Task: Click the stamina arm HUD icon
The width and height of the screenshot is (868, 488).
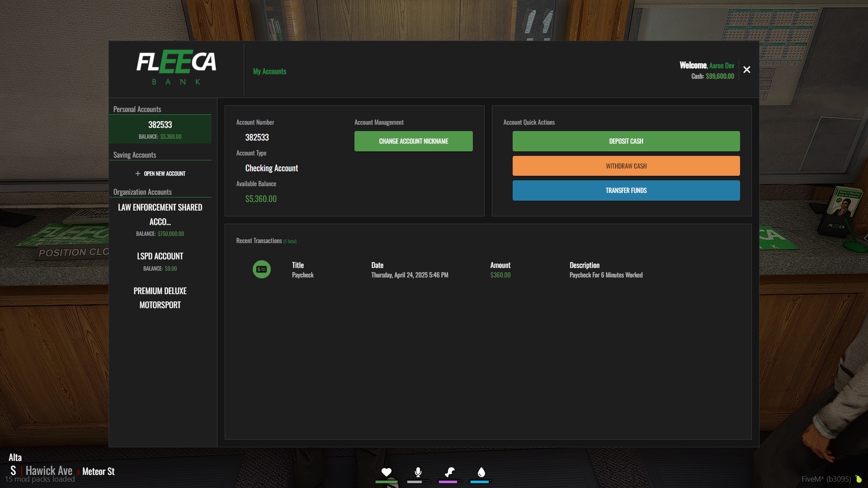Action: (449, 472)
